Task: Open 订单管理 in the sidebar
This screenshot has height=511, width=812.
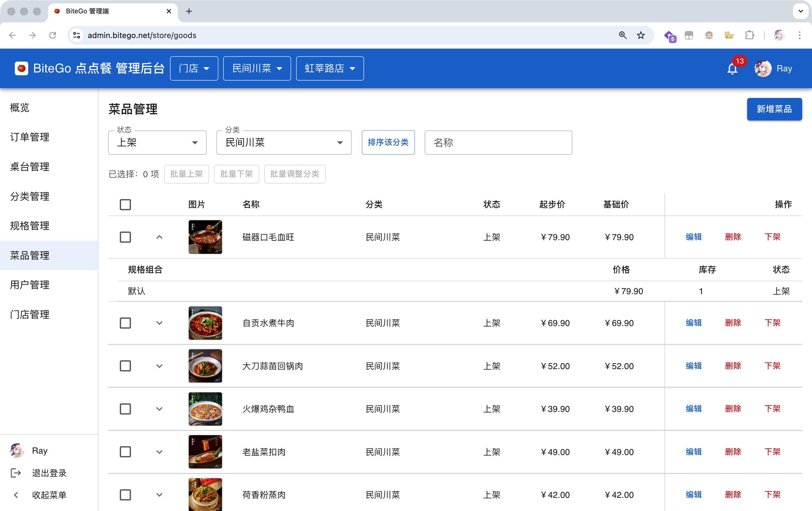Action: [x=49, y=137]
